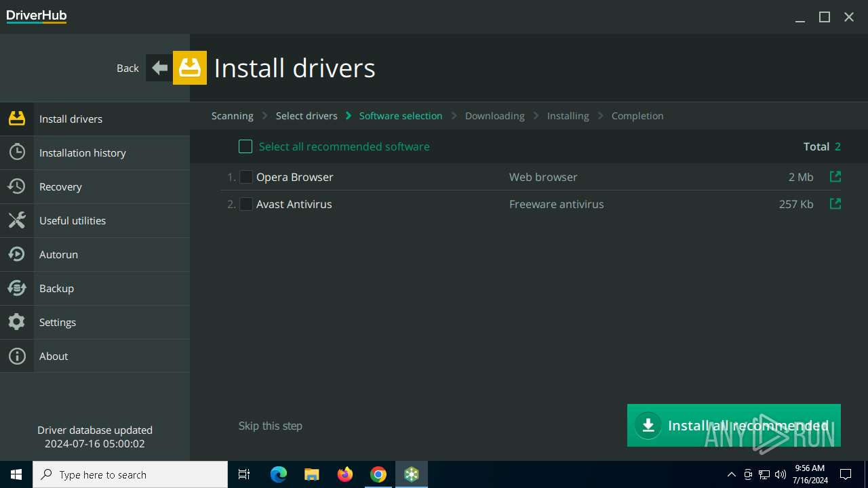Click Completion breadcrumb step
The height and width of the screenshot is (488, 868).
pos(637,116)
